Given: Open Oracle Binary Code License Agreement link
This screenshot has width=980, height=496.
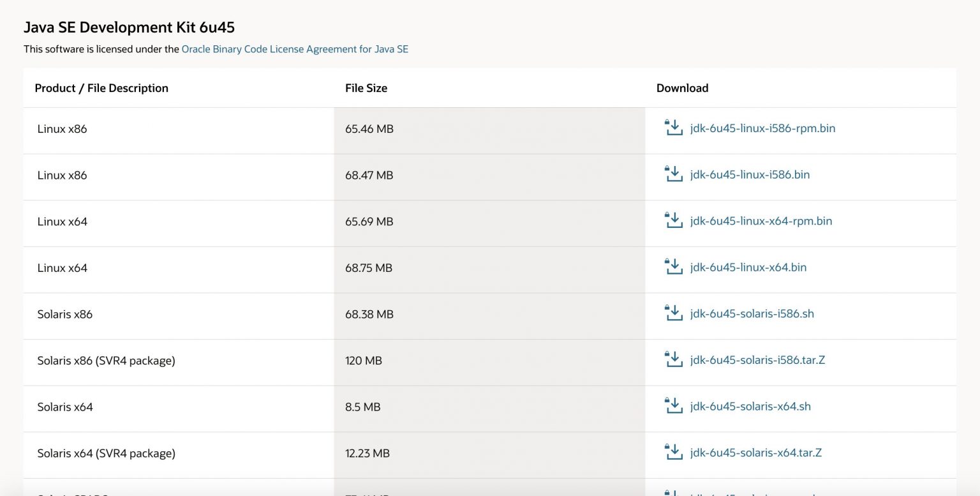Looking at the screenshot, I should (x=295, y=49).
